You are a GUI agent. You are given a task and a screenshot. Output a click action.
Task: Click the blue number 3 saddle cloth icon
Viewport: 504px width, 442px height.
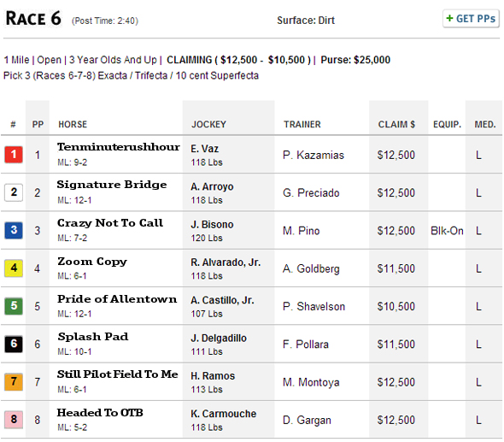point(14,230)
